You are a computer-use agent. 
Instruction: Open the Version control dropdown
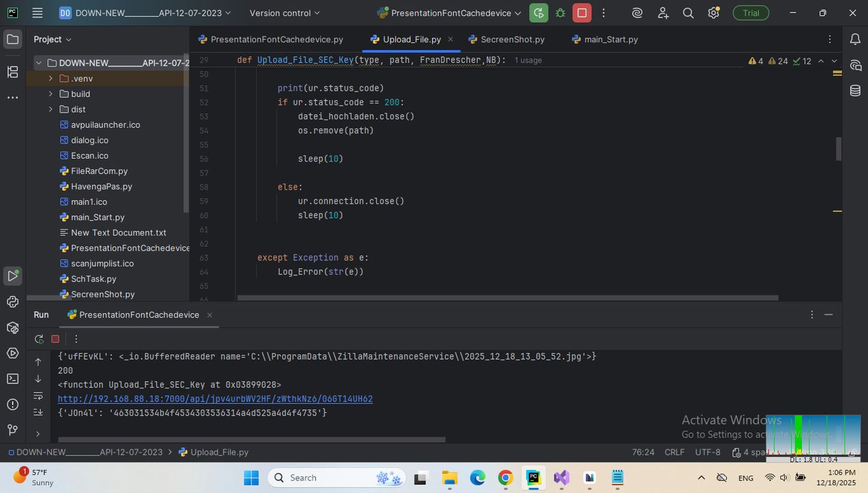[284, 13]
